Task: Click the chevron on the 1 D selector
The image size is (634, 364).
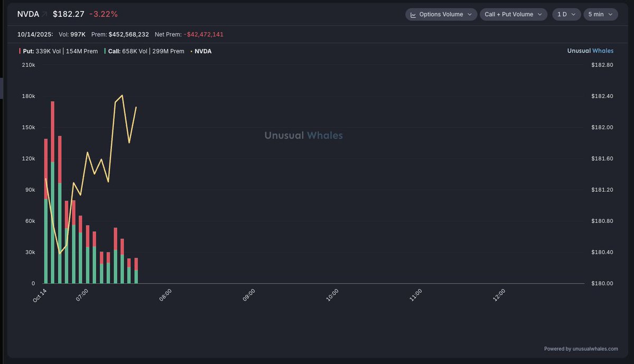Action: pos(574,14)
